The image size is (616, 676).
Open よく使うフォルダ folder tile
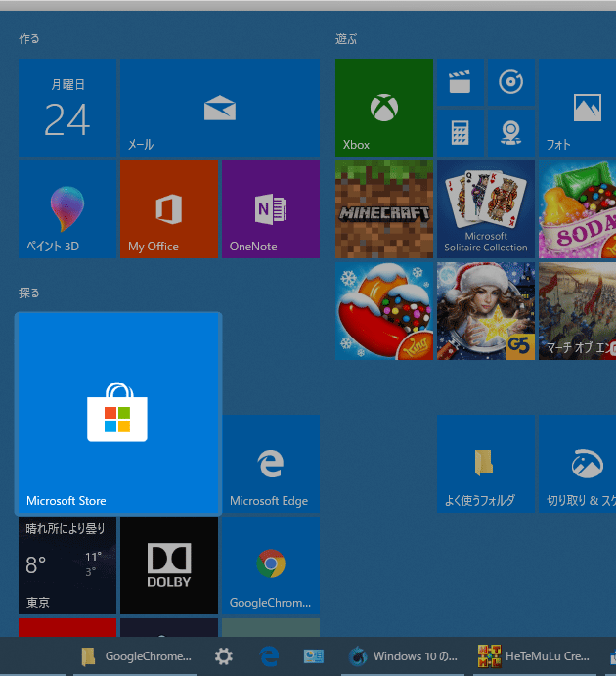coord(486,464)
